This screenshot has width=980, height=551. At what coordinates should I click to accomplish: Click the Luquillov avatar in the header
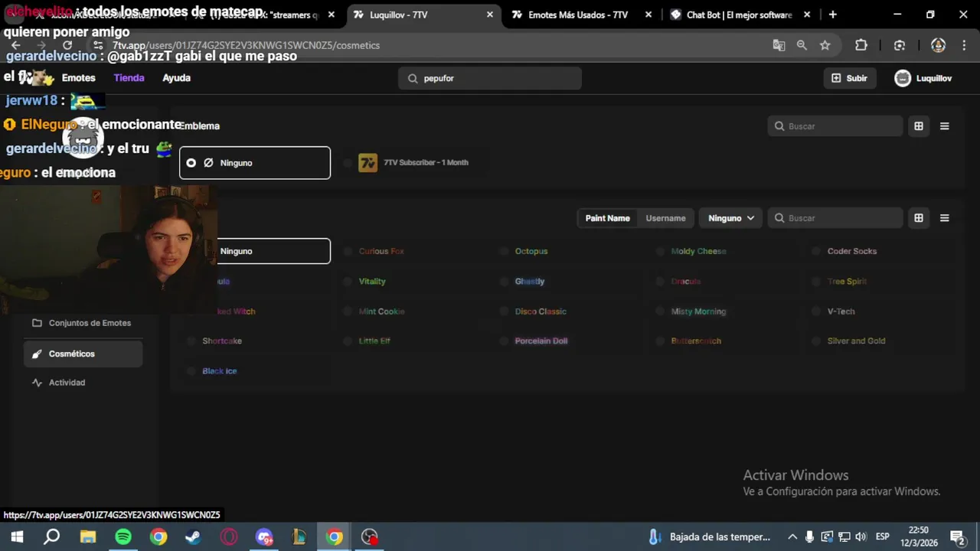903,78
